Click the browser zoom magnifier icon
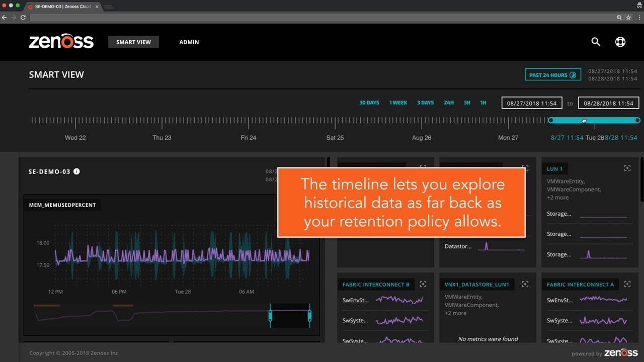644x362 pixels. (619, 17)
